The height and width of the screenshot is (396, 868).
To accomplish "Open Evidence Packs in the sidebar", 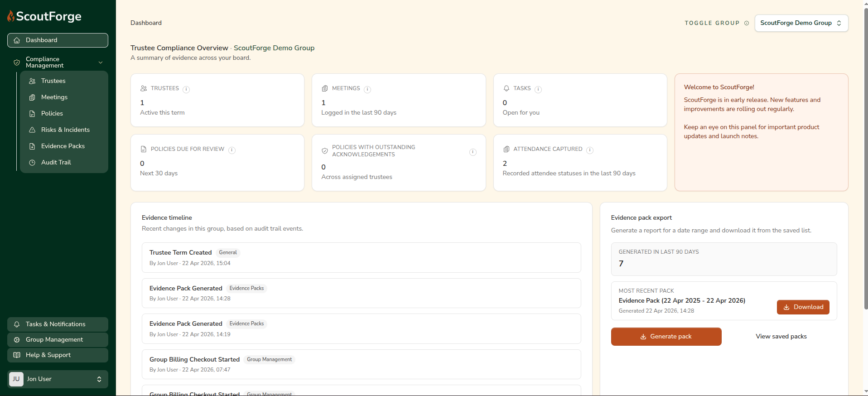I will coord(64,146).
